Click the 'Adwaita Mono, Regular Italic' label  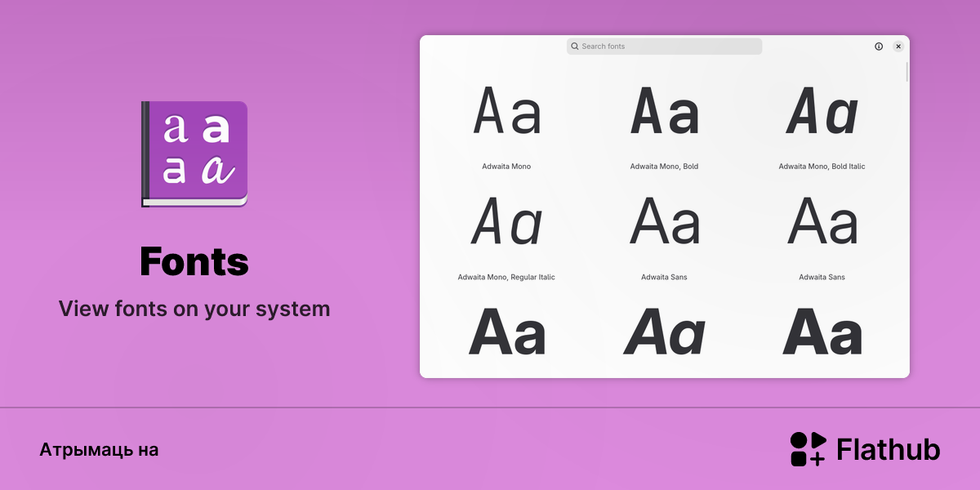point(506,278)
